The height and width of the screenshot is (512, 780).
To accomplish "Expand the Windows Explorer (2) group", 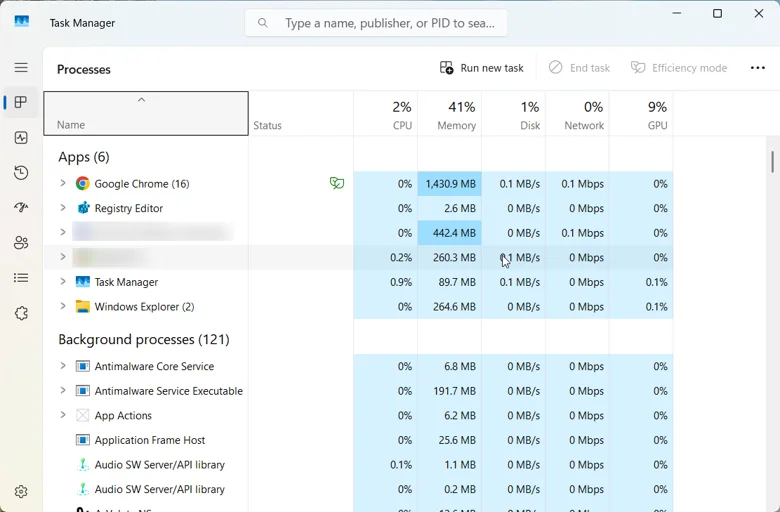I will [63, 306].
